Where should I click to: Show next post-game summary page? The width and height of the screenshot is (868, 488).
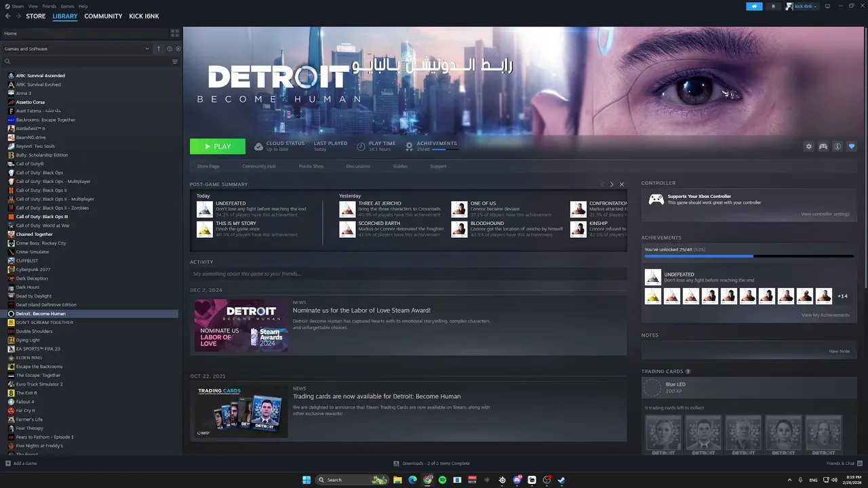click(612, 184)
